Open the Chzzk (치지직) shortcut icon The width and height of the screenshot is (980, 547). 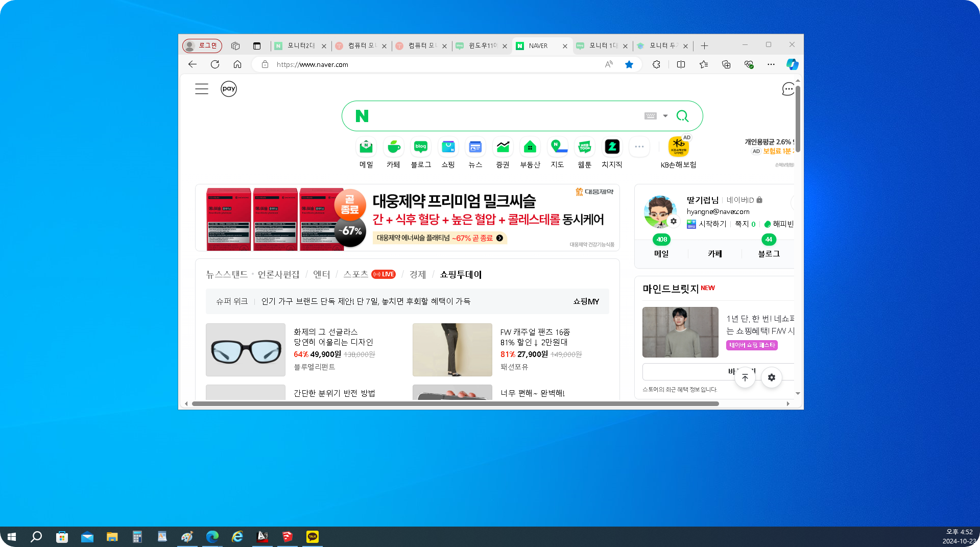click(612, 147)
